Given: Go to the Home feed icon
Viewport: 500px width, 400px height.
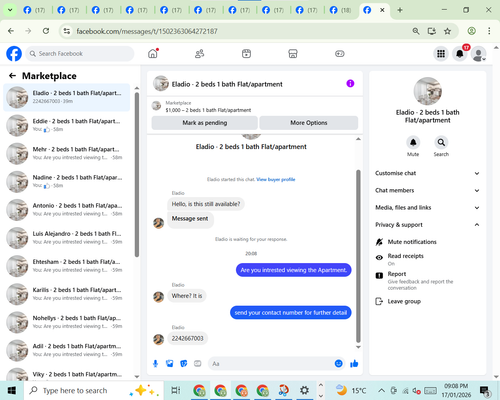Looking at the screenshot, I should (153, 53).
